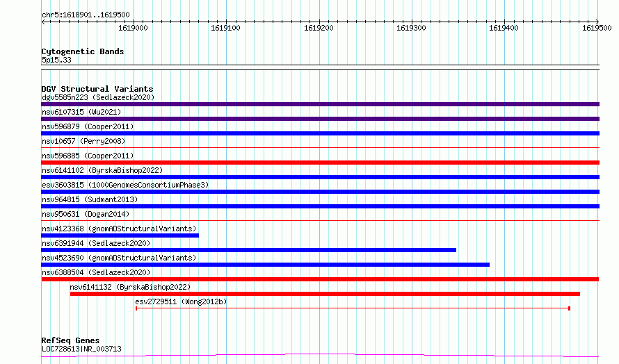Click the 1619200 ruler position

click(319, 28)
